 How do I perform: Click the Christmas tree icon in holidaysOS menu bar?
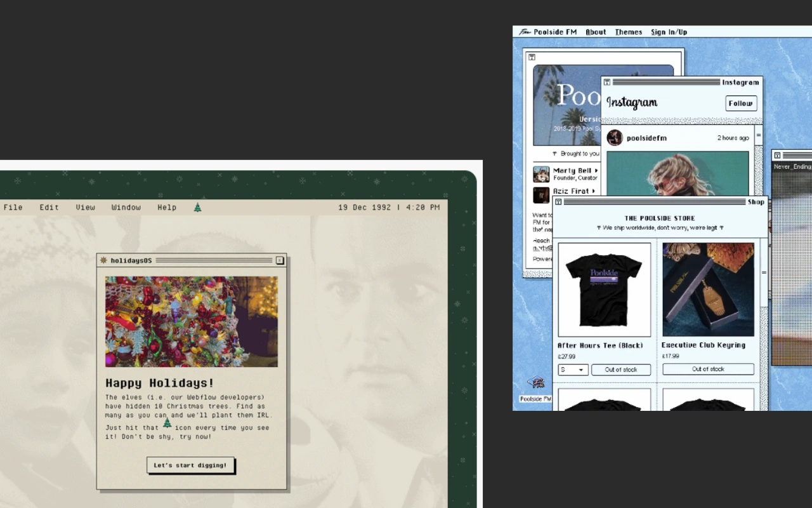(197, 207)
